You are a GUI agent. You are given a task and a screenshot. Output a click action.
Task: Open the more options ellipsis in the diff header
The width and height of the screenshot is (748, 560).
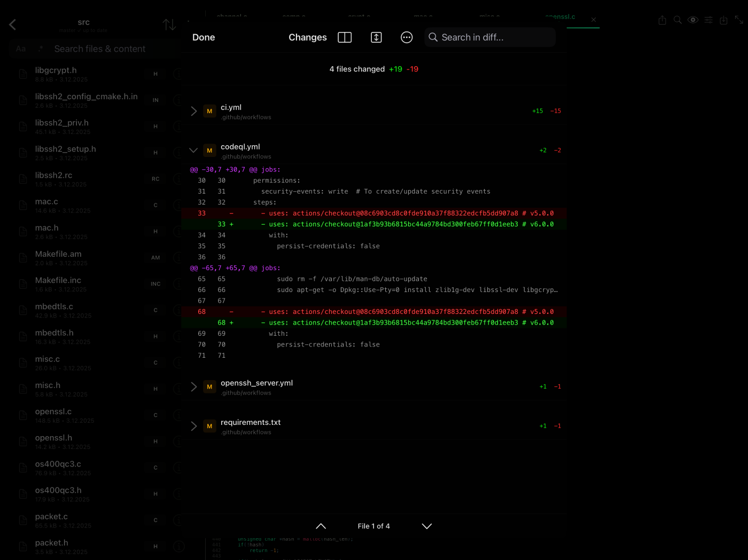pyautogui.click(x=407, y=37)
